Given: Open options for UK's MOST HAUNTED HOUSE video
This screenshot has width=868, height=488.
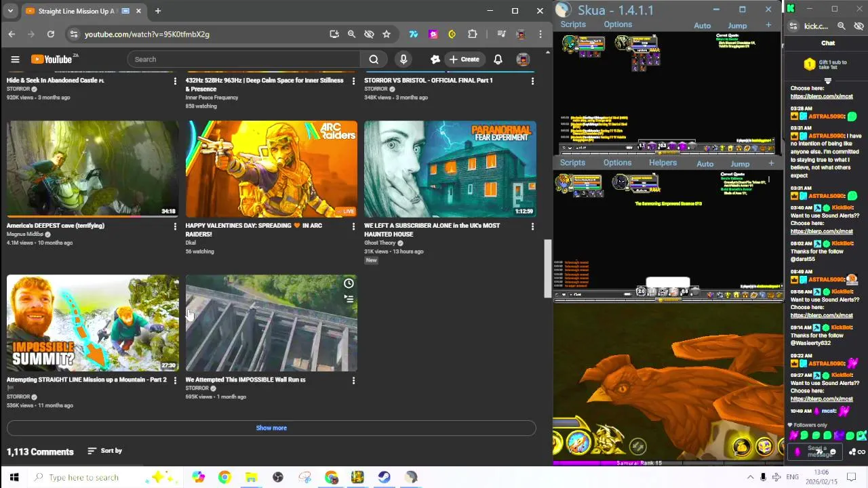Looking at the screenshot, I should pyautogui.click(x=532, y=226).
